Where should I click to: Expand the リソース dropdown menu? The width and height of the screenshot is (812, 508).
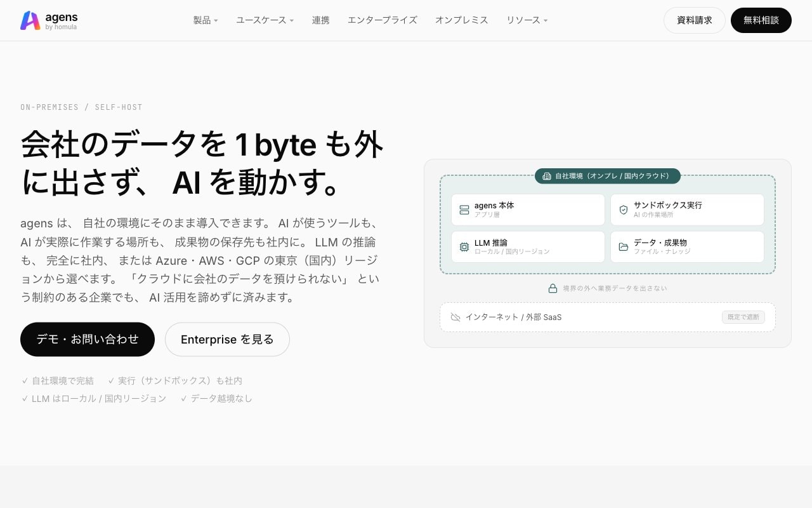[527, 20]
